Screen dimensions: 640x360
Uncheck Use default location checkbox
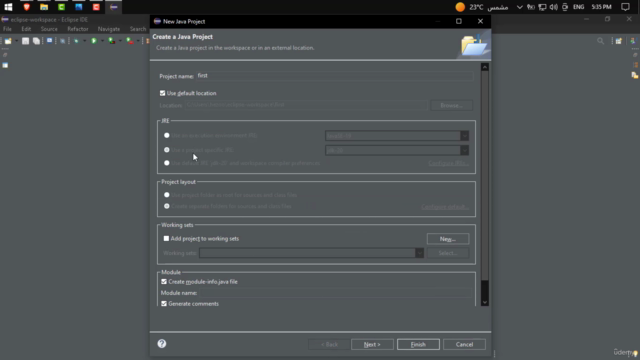(162, 93)
